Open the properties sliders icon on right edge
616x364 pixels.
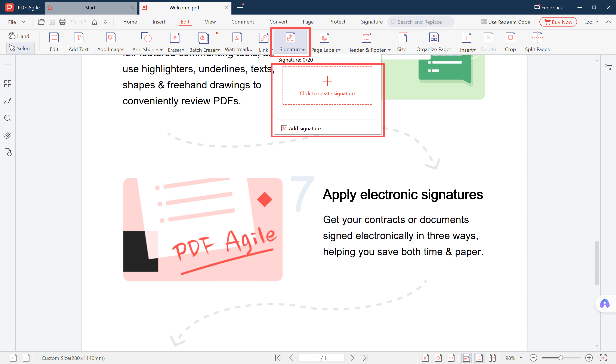coord(608,67)
